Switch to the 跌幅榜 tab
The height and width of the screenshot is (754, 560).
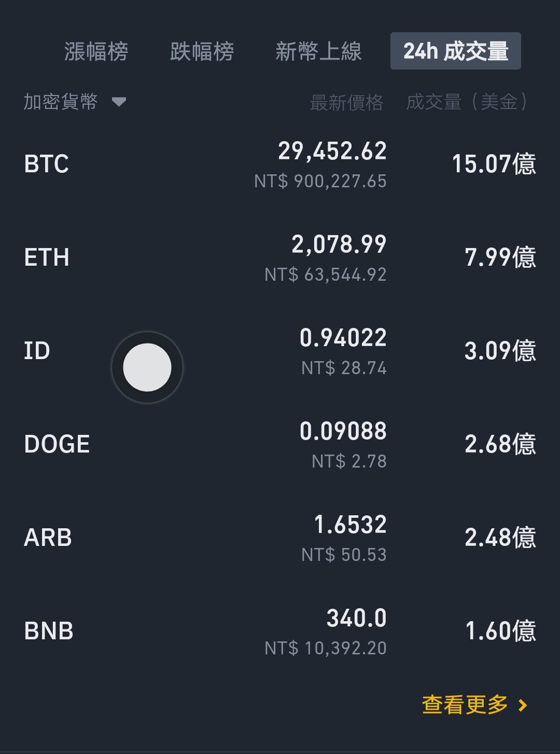tap(202, 51)
